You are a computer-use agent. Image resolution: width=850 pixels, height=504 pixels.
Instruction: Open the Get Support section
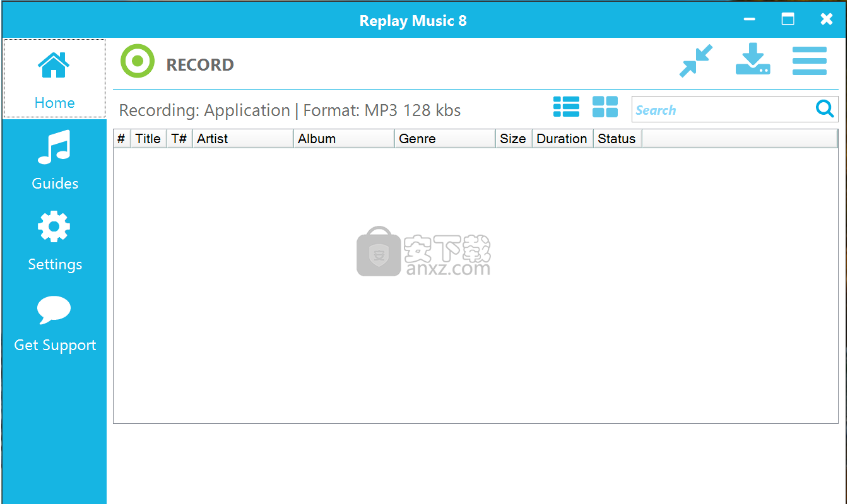(54, 322)
